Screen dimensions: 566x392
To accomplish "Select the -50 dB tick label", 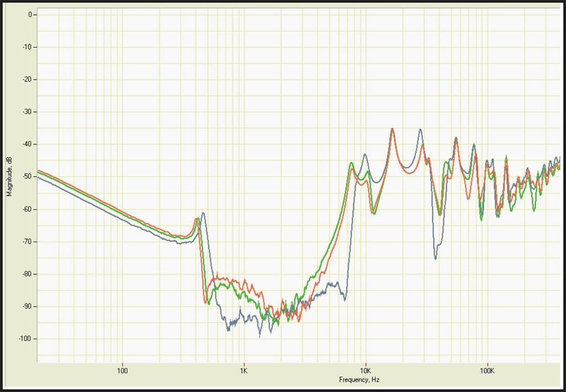I will [28, 177].
